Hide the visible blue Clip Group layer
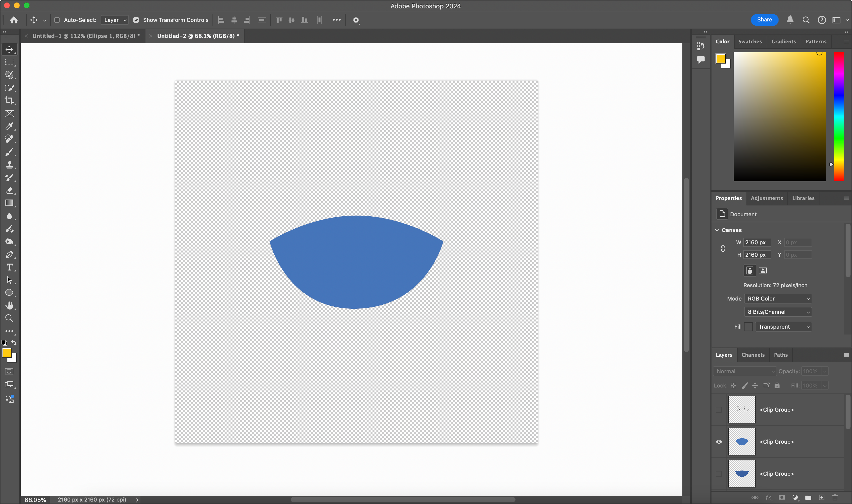 (719, 441)
